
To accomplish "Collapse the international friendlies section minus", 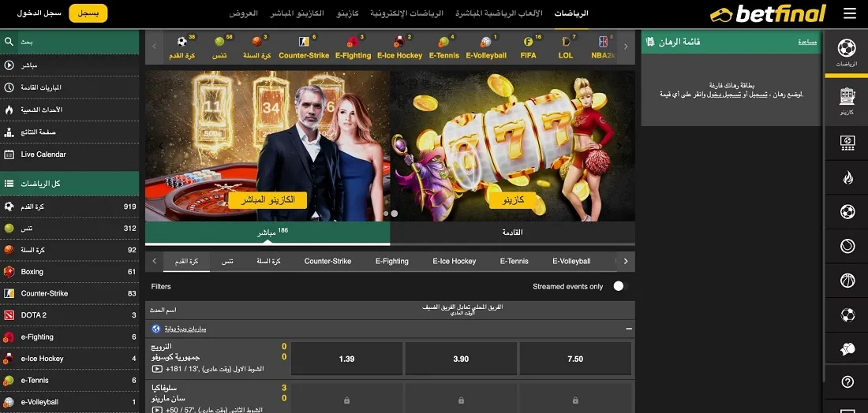I will (628, 329).
